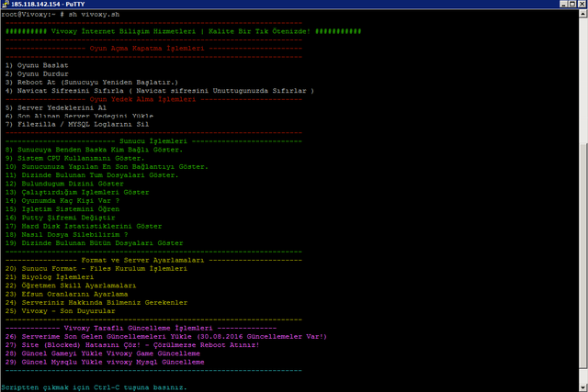Click the footer 'Scriptten çıkmak için Ctrl-C'
The image size is (588, 392).
(x=61, y=387)
